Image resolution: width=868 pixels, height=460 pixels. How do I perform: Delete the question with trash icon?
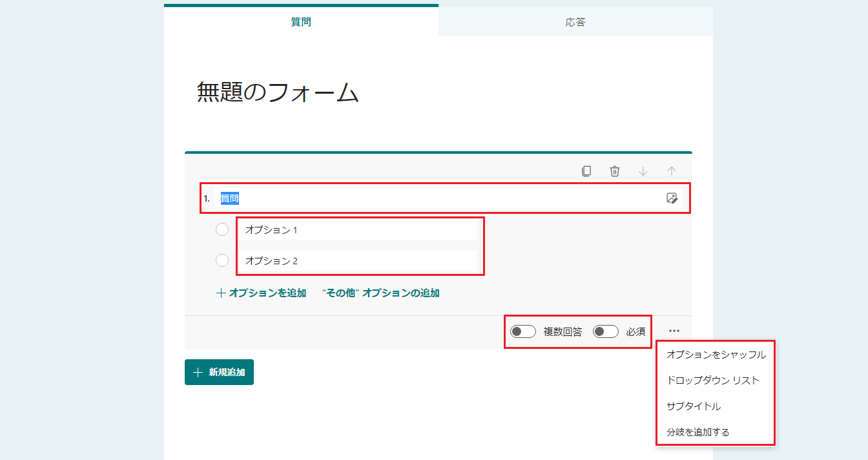tap(615, 171)
